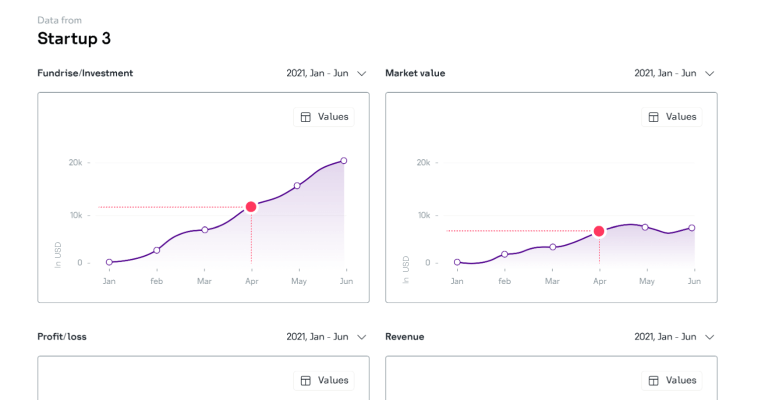Show Values for Market value chart
Screen dimensions: 765x400
672,117
